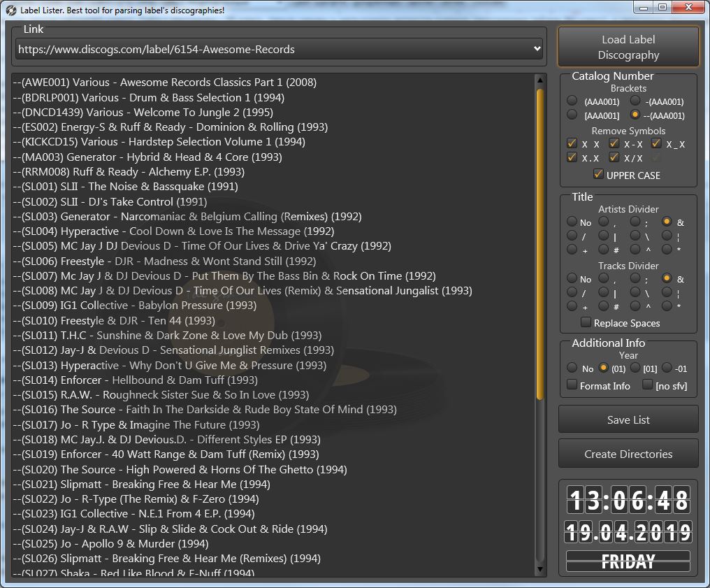Open the Link URL dropdown arrow
Screen dimensions: 710x588
click(537, 49)
